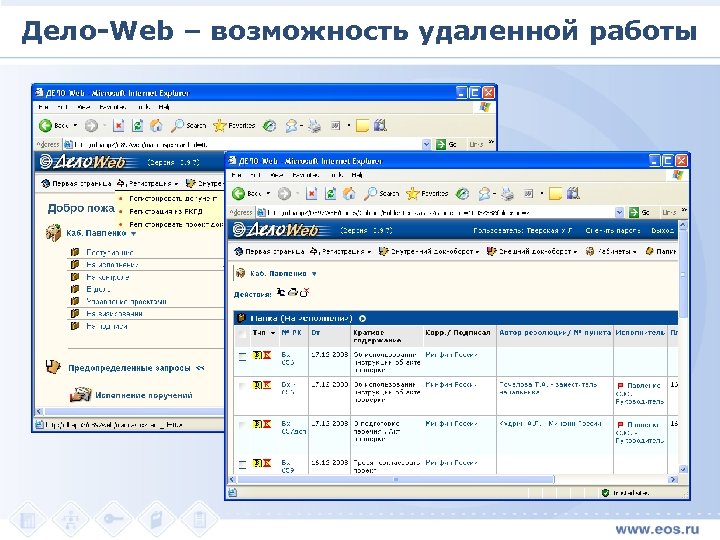The width and height of the screenshot is (720, 540).
Task: Click Автор резолюции/№ пункта column header
Action: pos(555,332)
